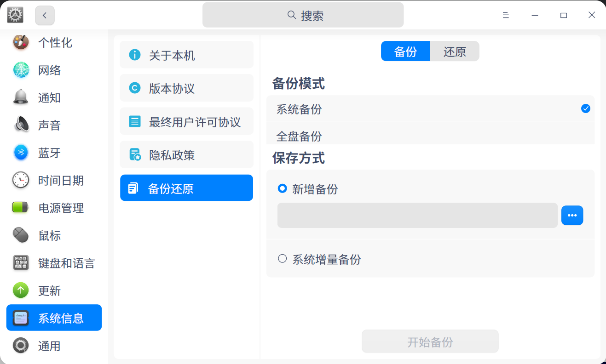This screenshot has width=606, height=364.
Task: Click the backup path input field
Action: 417,215
